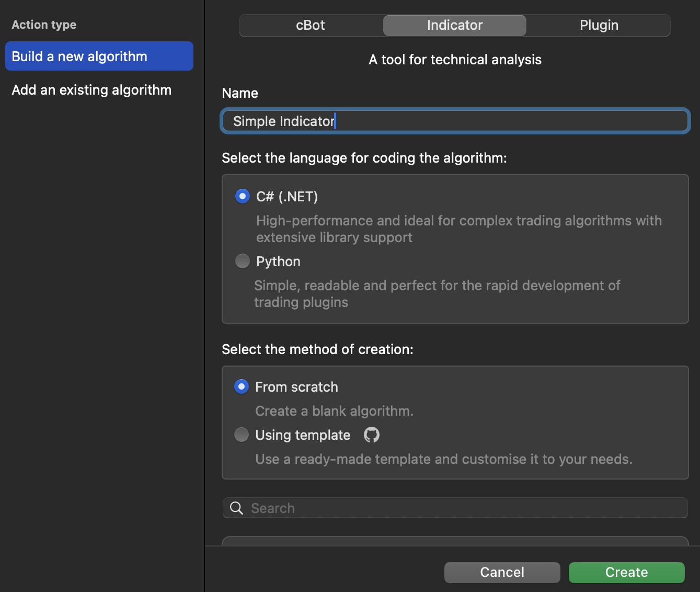This screenshot has width=700, height=592.
Task: Select the From scratch radio button
Action: pos(241,387)
